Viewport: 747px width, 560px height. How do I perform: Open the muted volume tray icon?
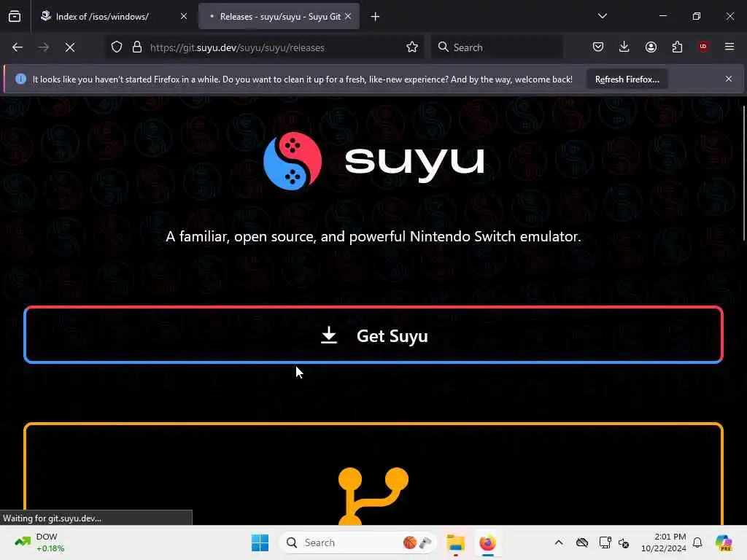(x=624, y=542)
